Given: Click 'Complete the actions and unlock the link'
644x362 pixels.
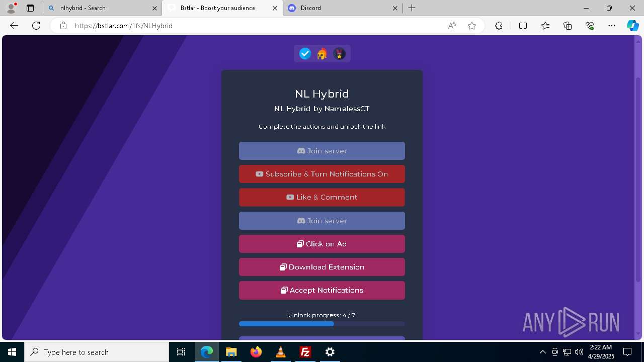Looking at the screenshot, I should pos(322,127).
